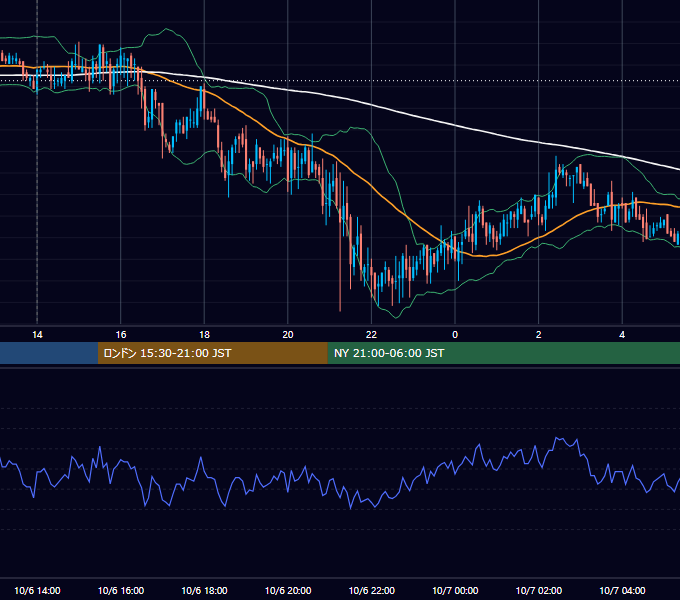Click the hour label 20
680x600 pixels.
[288, 335]
